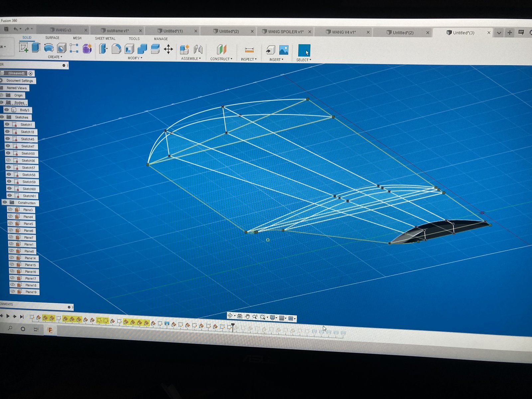Viewport: 532px width, 399px height.
Task: Select the Move/Copy tool
Action: pyautogui.click(x=168, y=50)
